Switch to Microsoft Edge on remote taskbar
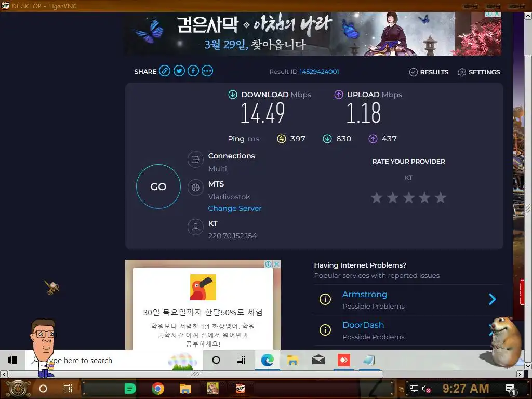The height and width of the screenshot is (399, 532). click(x=268, y=360)
